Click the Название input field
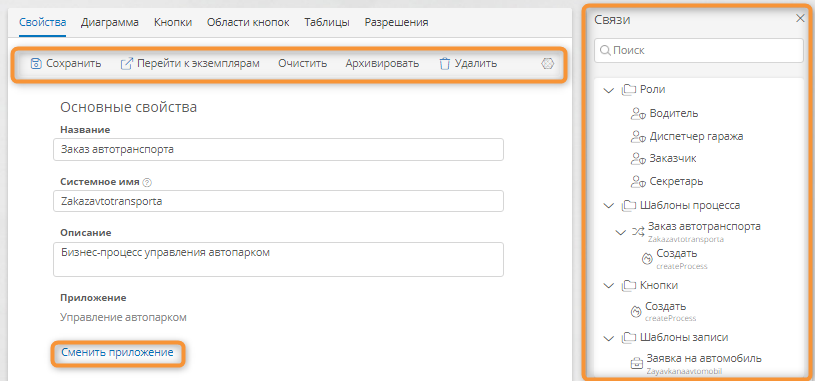The width and height of the screenshot is (815, 381). click(x=278, y=150)
